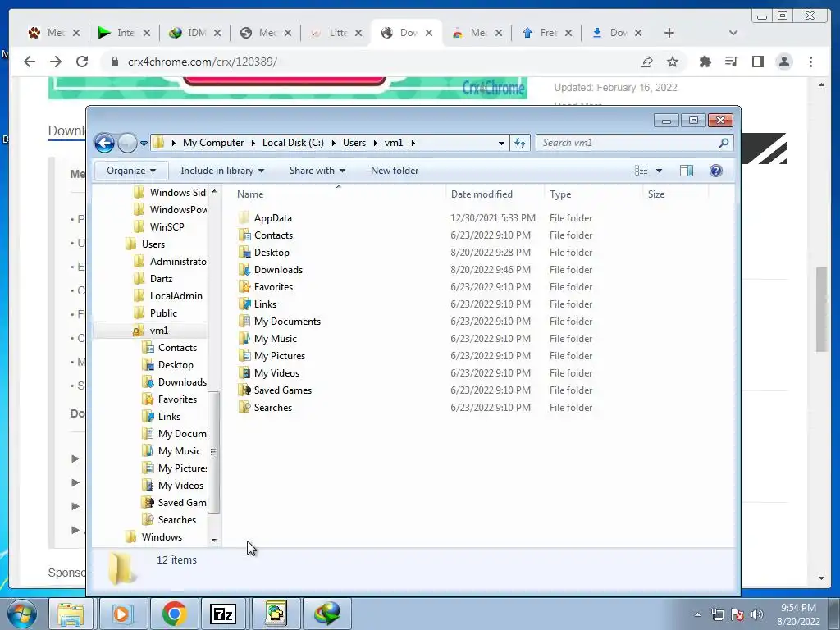Select the Desktop folder in file list

pos(272,253)
